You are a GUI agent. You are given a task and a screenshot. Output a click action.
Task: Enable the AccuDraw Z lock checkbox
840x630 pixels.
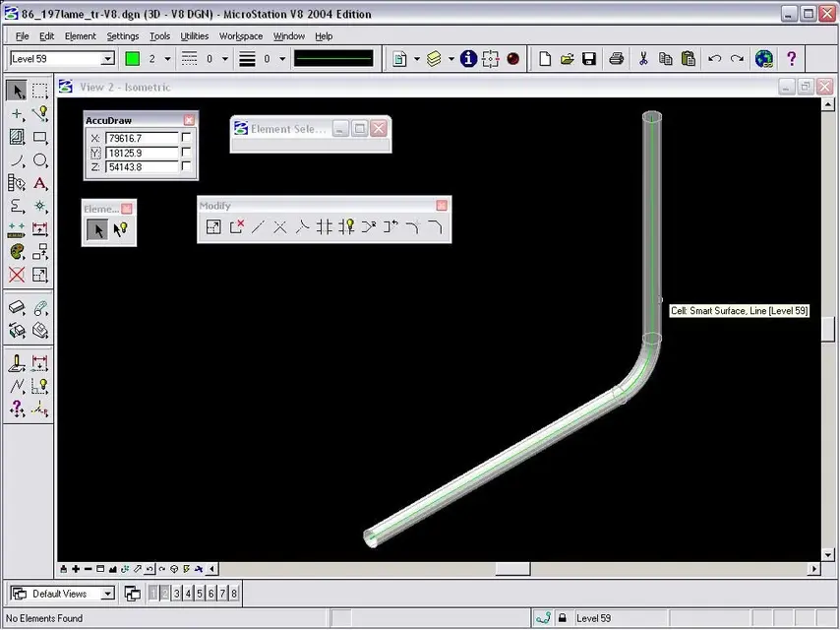(187, 167)
